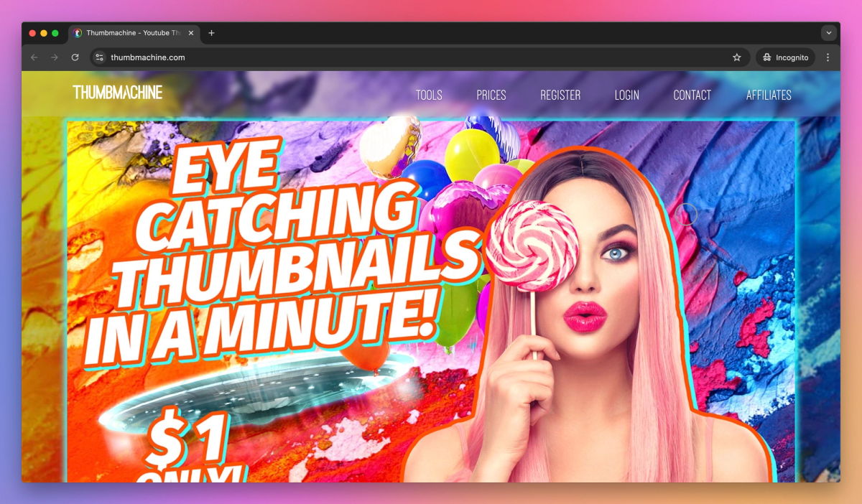Viewport: 862px width, 504px height.
Task: Click the THUMBMACHINE logo
Action: point(118,92)
